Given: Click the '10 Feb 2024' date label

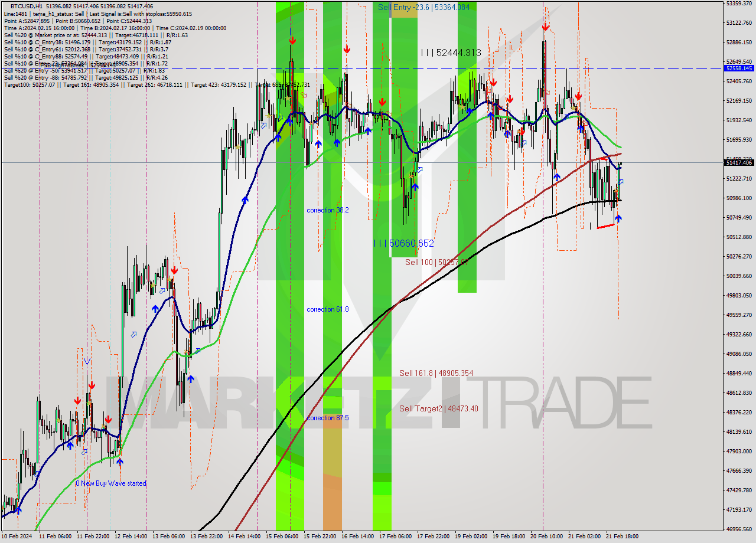Looking at the screenshot, I should click(17, 537).
